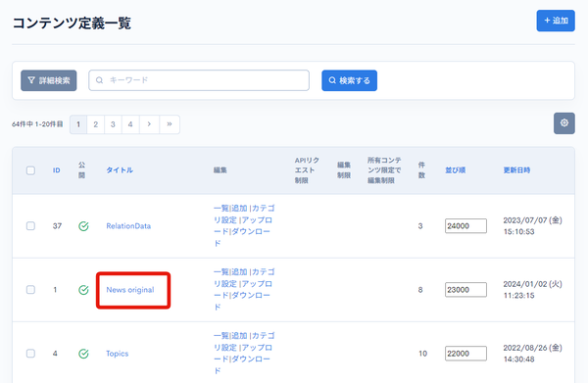Screen dimensions: 588x383
Task: Click the コンテンツ定義一覧 page heading
Action: point(72,23)
